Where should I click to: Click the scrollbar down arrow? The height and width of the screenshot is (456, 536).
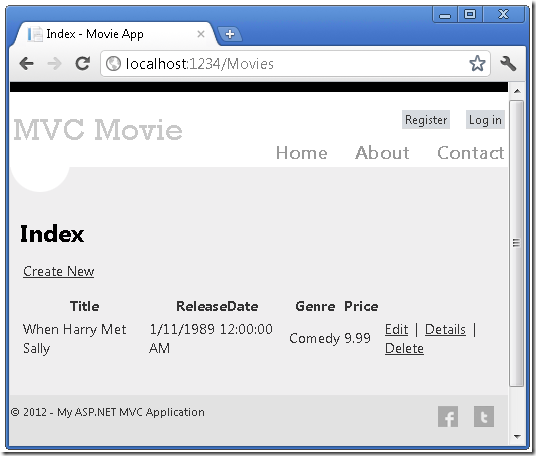pyautogui.click(x=517, y=437)
